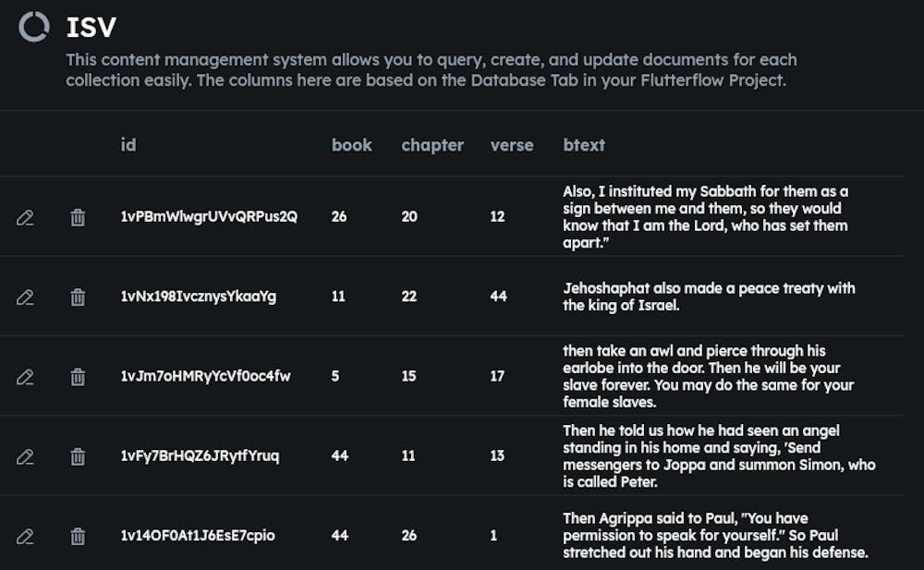
Task: Edit the Agrippa said to Paul row
Action: (25, 536)
